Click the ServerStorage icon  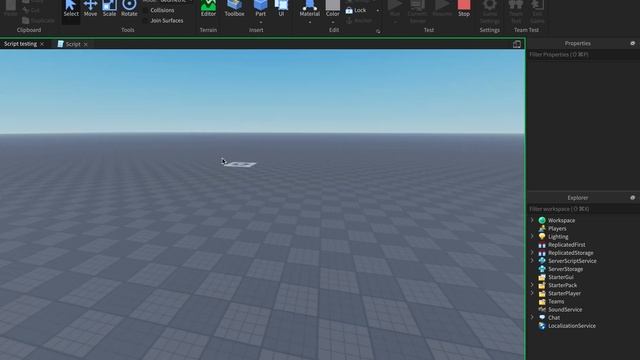tap(542, 269)
